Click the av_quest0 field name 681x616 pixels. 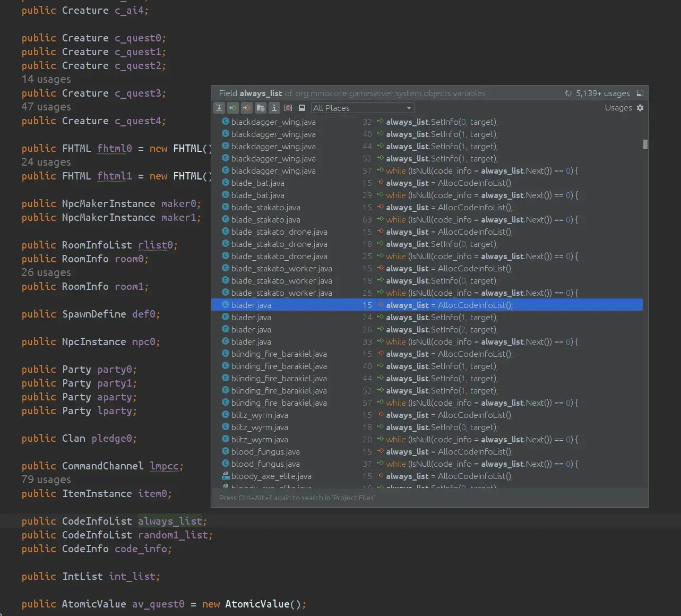coord(158,604)
